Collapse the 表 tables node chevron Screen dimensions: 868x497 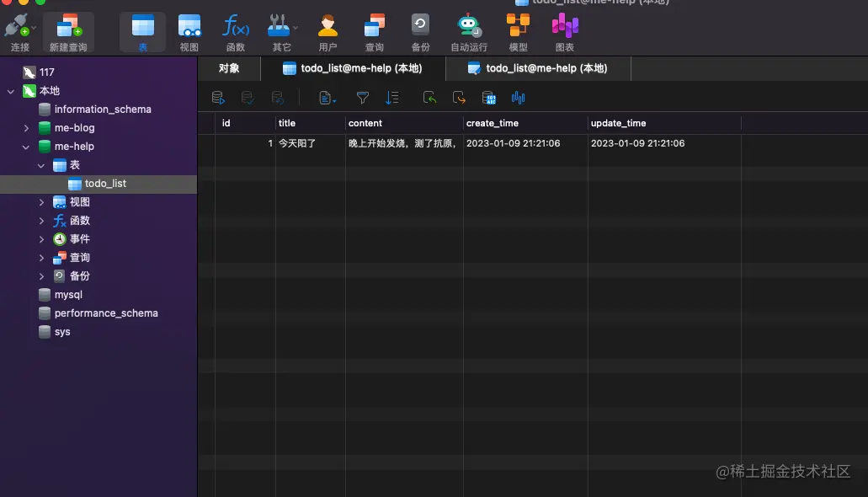(x=41, y=165)
